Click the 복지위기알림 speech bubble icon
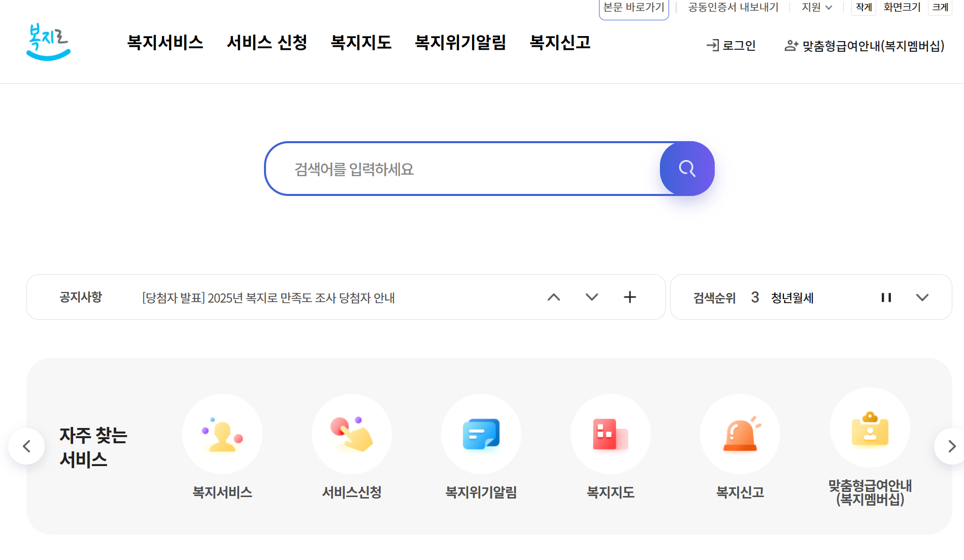 (481, 434)
